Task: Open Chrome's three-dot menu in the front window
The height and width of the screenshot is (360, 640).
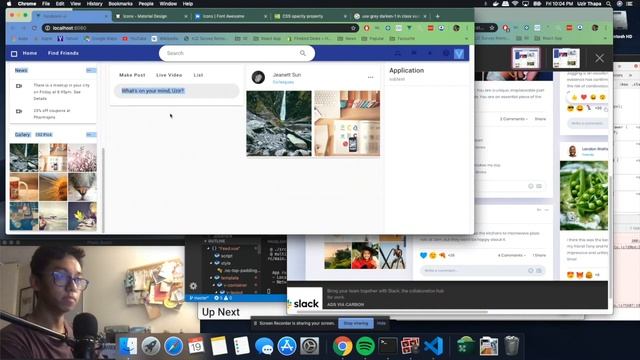Action: tap(467, 28)
